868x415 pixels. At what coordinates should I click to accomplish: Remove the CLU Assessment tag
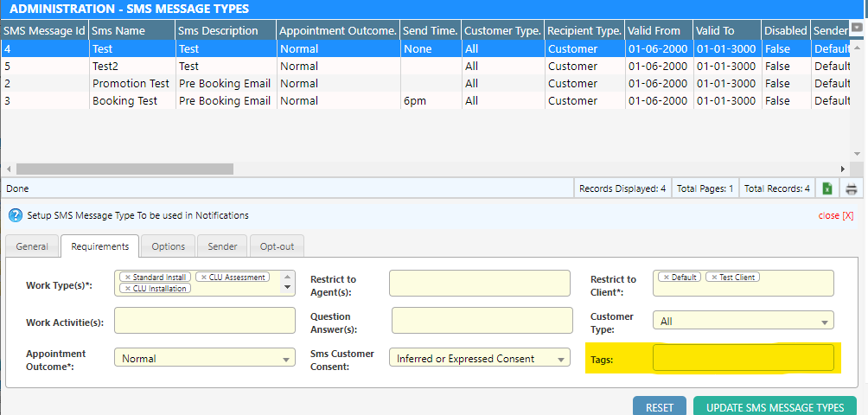tap(204, 278)
